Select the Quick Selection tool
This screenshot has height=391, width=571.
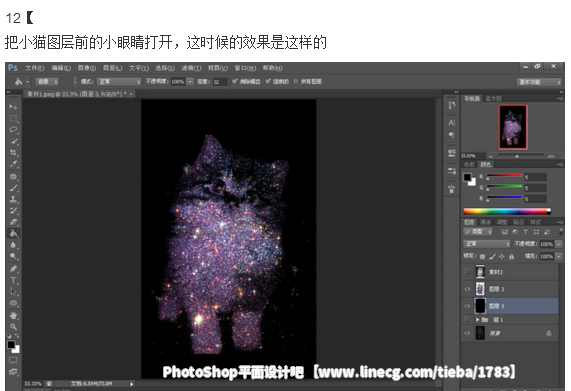click(x=13, y=141)
